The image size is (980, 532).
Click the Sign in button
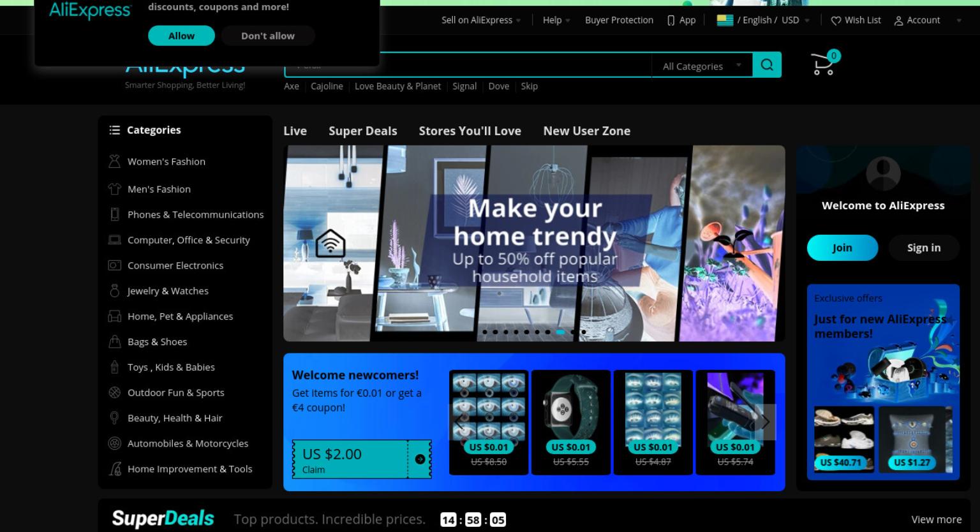tap(924, 248)
